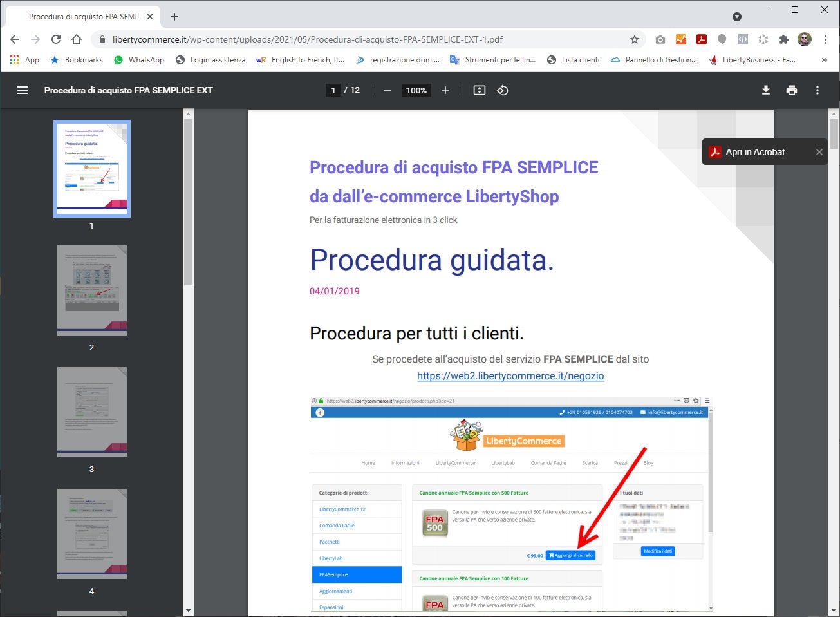Viewport: 840px width, 617px height.
Task: Click the web2.libertycommerce.it/negozio link
Action: click(510, 375)
